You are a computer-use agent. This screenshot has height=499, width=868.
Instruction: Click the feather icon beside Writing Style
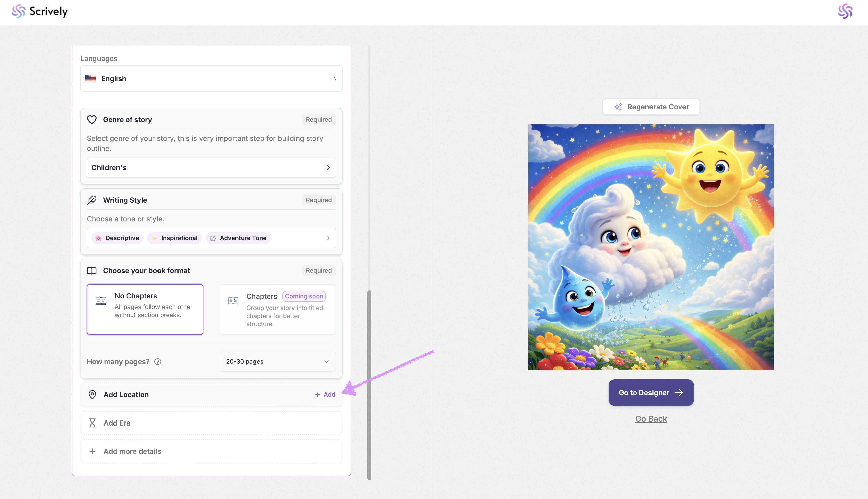pyautogui.click(x=92, y=200)
